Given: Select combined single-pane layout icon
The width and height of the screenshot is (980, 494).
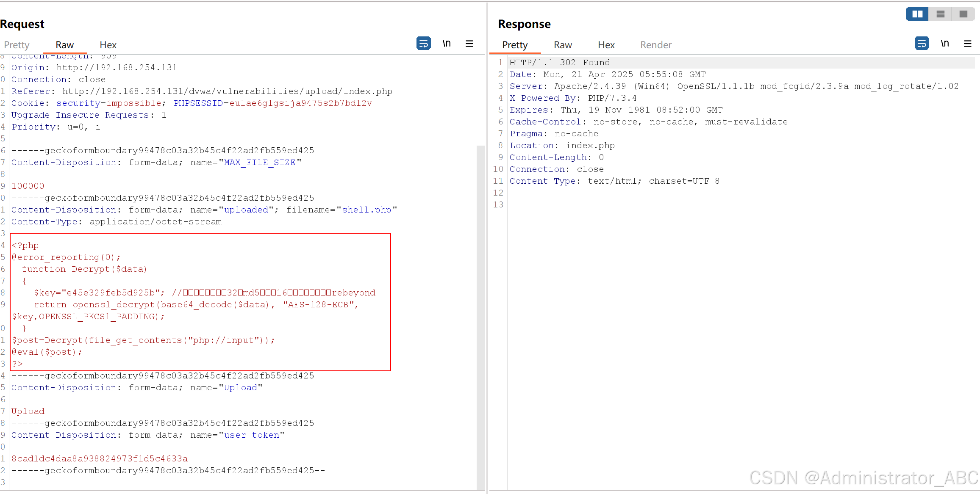Looking at the screenshot, I should (963, 14).
